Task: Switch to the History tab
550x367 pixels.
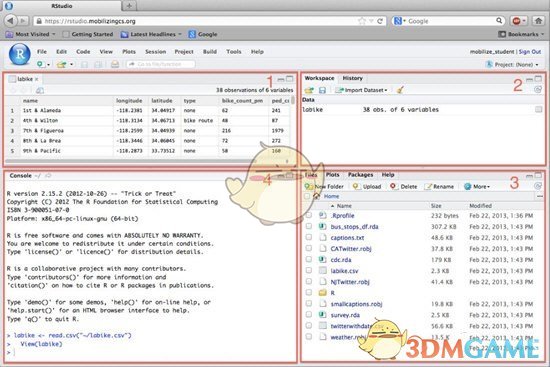Action: (x=353, y=78)
